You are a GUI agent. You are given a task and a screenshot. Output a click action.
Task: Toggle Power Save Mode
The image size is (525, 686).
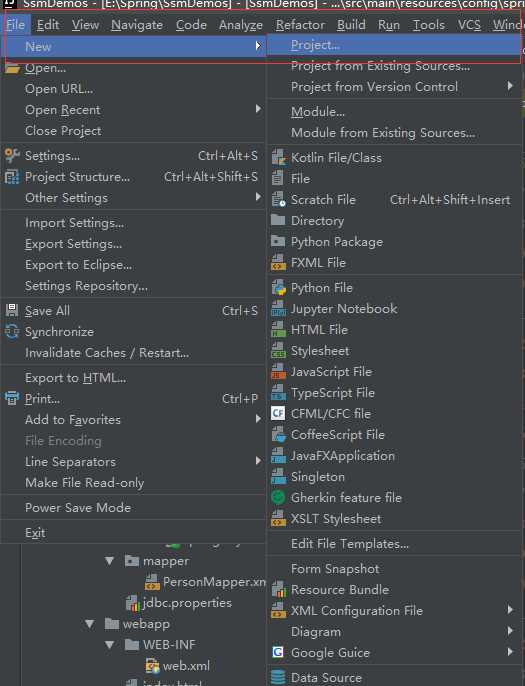pos(133,508)
